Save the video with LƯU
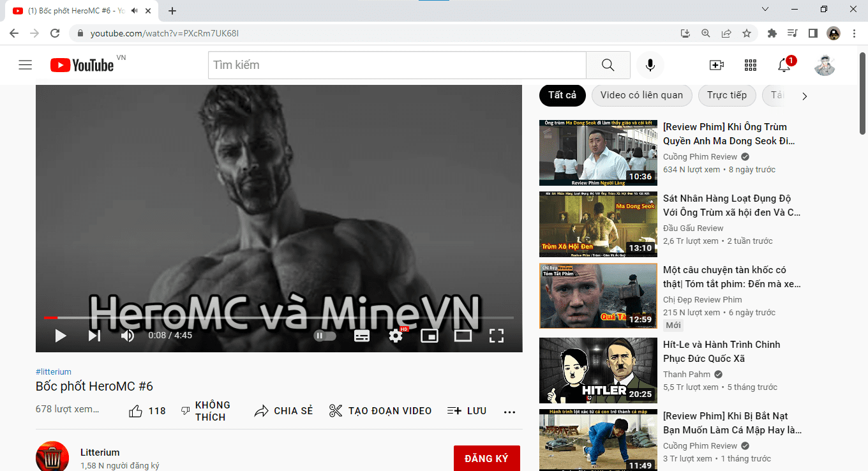The width and height of the screenshot is (868, 471). [467, 411]
